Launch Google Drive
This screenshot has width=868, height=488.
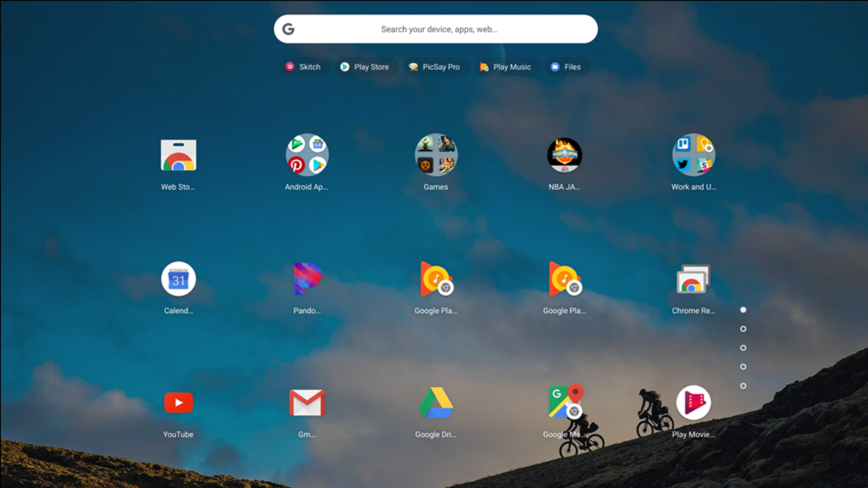coord(436,403)
